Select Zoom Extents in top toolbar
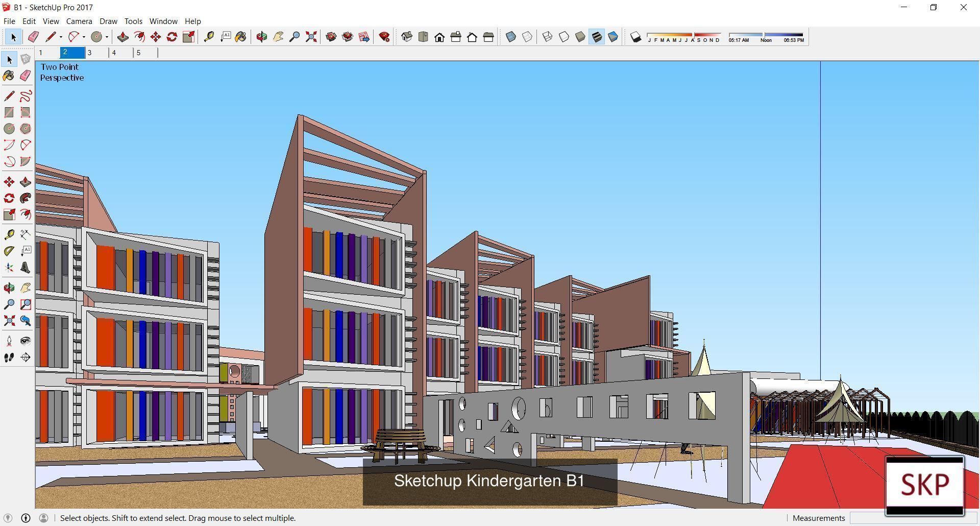This screenshot has height=526, width=980. (x=311, y=37)
